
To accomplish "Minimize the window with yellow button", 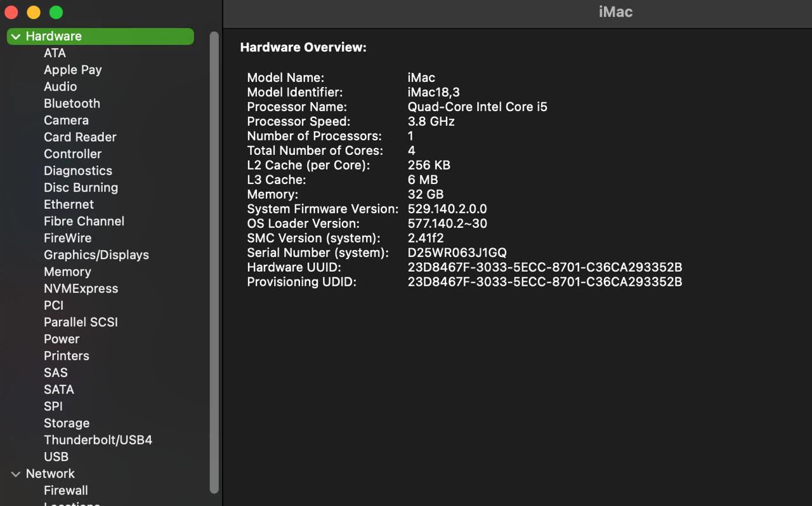I will pyautogui.click(x=34, y=12).
